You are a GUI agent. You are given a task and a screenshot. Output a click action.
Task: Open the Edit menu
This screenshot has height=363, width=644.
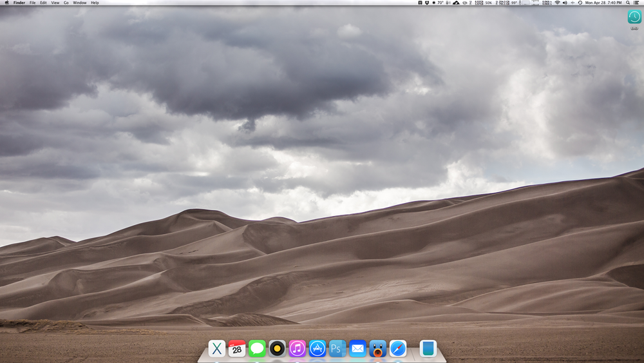coord(43,3)
